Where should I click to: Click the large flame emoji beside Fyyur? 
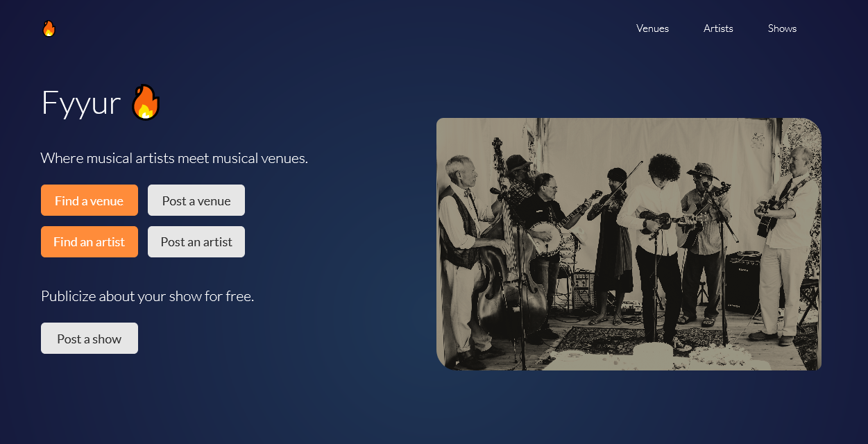(146, 103)
